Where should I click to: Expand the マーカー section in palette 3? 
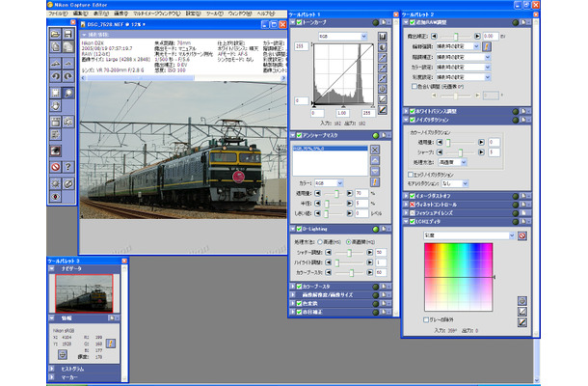[x=51, y=377]
